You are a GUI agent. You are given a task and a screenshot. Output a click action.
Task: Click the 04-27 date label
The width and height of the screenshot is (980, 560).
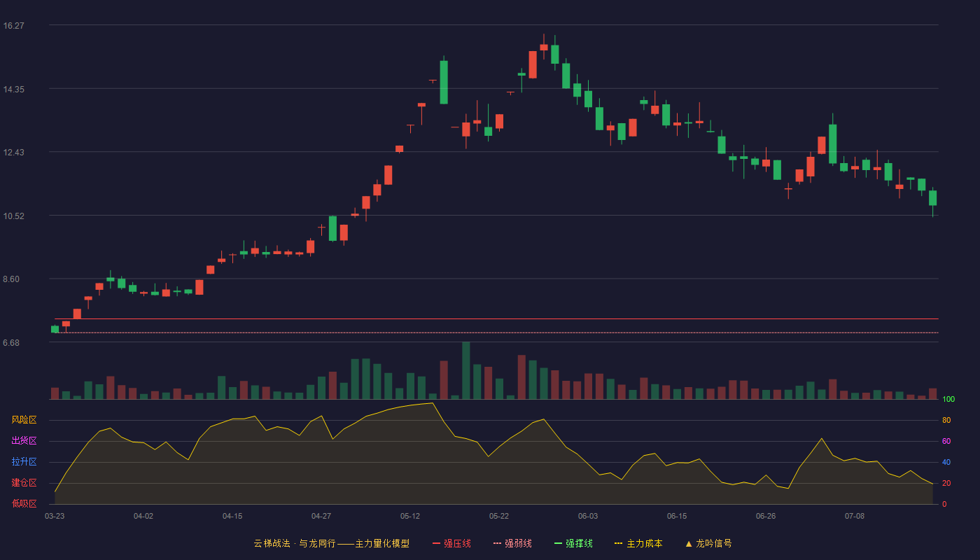[x=321, y=516]
